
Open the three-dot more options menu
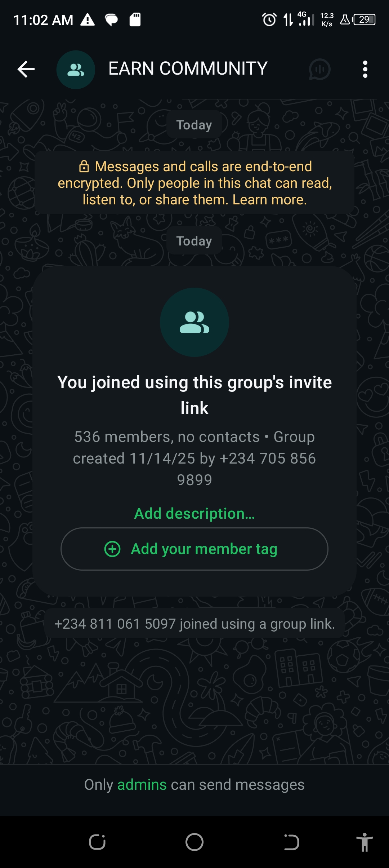(x=365, y=69)
